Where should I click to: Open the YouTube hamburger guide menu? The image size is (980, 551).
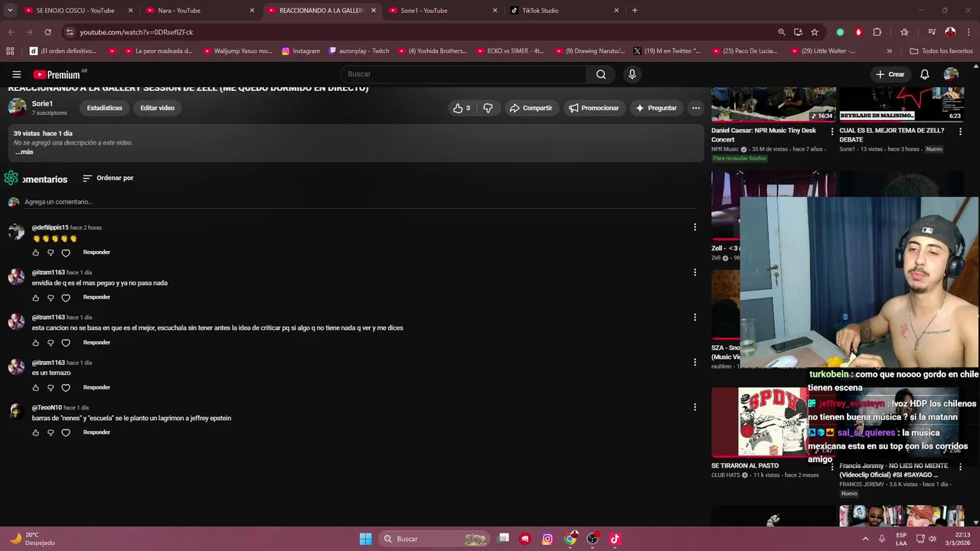tap(16, 74)
